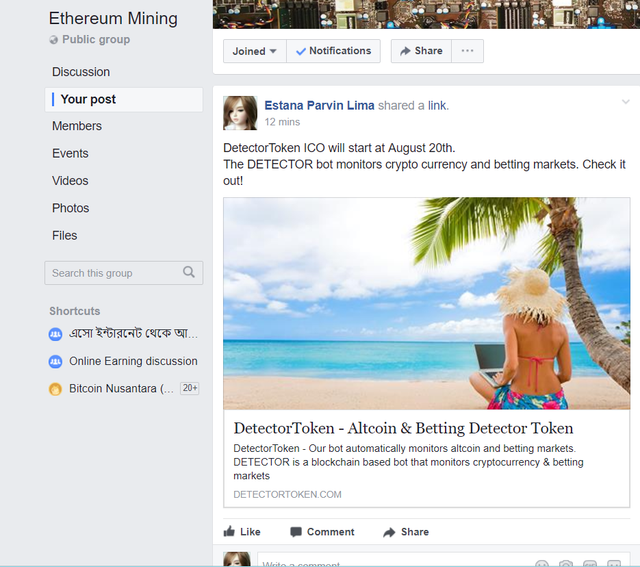This screenshot has width=640, height=567.
Task: Click Share under the post
Action: 406,532
